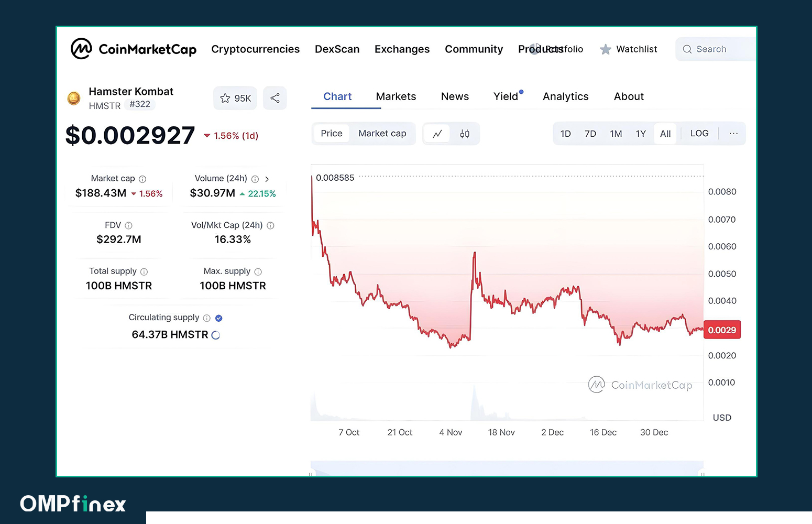Click the share icon button
Viewport: 812px width, 524px height.
pos(275,98)
